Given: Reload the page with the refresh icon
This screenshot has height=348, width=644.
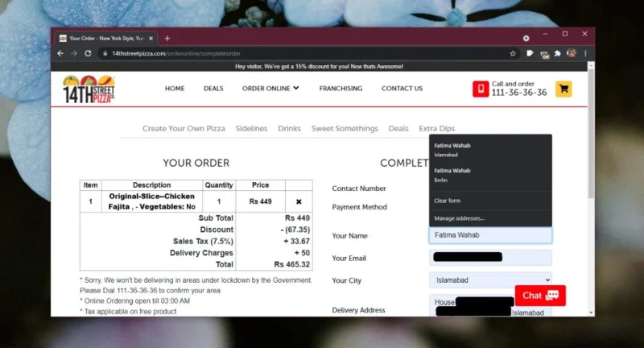Looking at the screenshot, I should click(x=88, y=53).
